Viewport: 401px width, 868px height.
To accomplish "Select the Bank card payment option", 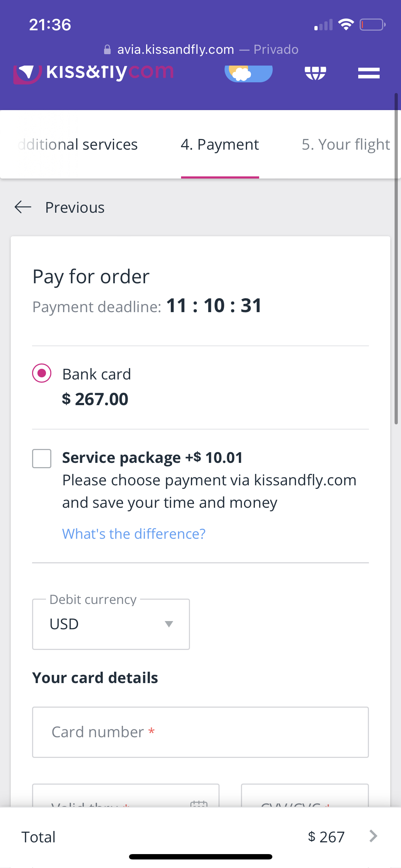I will point(41,373).
